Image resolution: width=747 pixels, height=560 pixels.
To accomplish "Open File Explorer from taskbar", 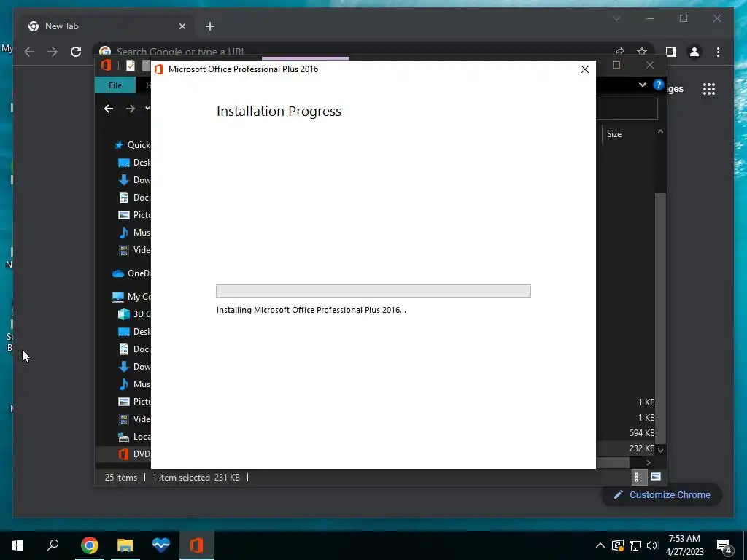I will pos(125,545).
